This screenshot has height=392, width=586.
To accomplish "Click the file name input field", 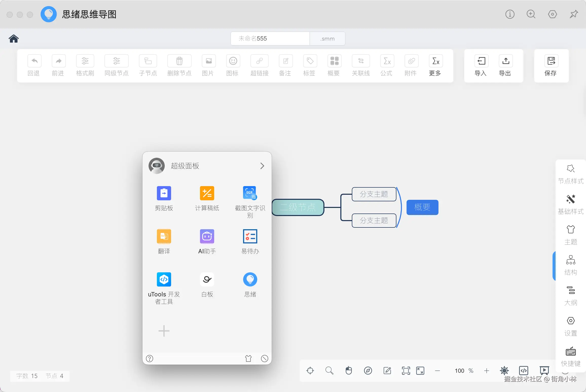I will [270, 39].
